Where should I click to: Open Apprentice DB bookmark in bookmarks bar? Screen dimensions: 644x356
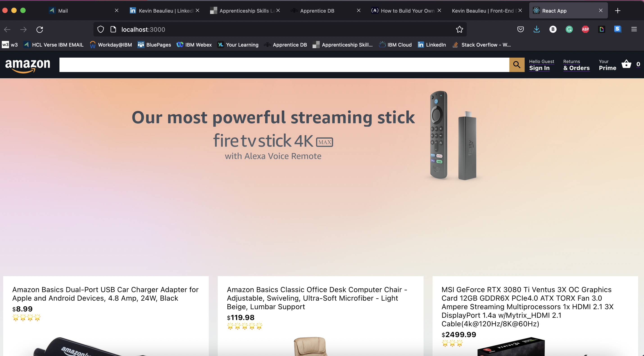(285, 45)
